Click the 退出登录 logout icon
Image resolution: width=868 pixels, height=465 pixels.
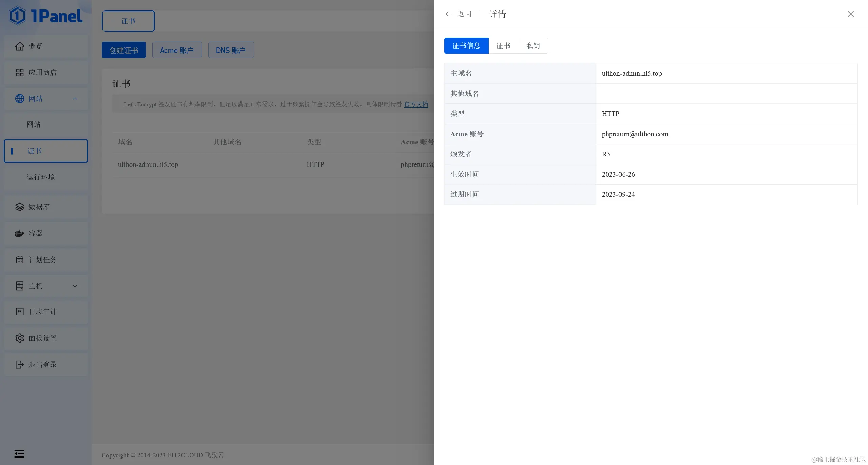20,364
